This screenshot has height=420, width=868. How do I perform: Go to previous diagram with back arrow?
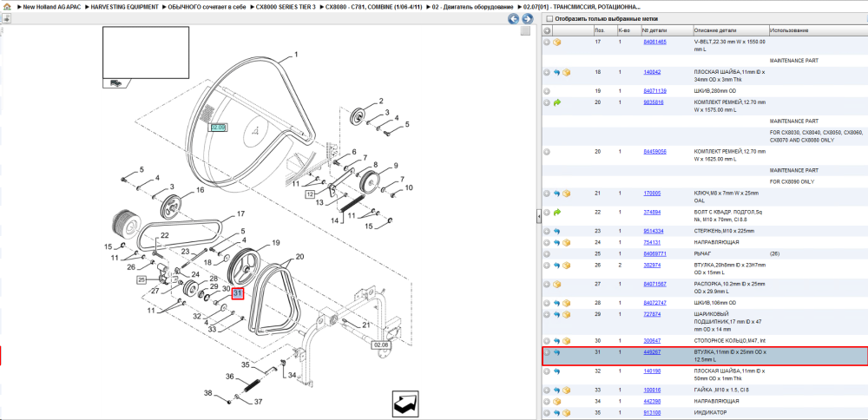[514, 19]
